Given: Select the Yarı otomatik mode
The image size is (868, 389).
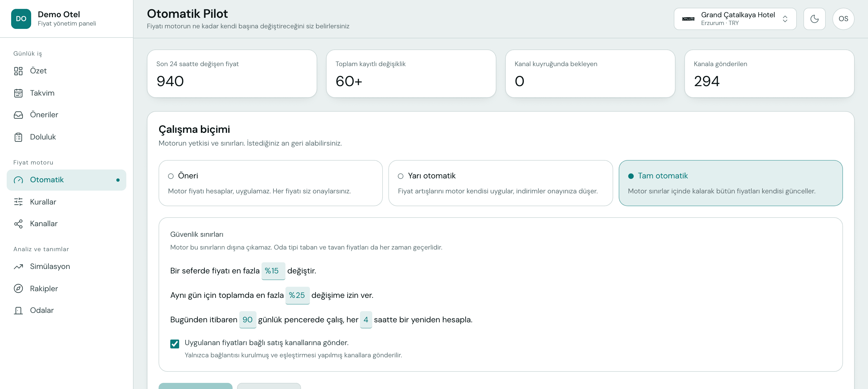Looking at the screenshot, I should click(x=500, y=183).
